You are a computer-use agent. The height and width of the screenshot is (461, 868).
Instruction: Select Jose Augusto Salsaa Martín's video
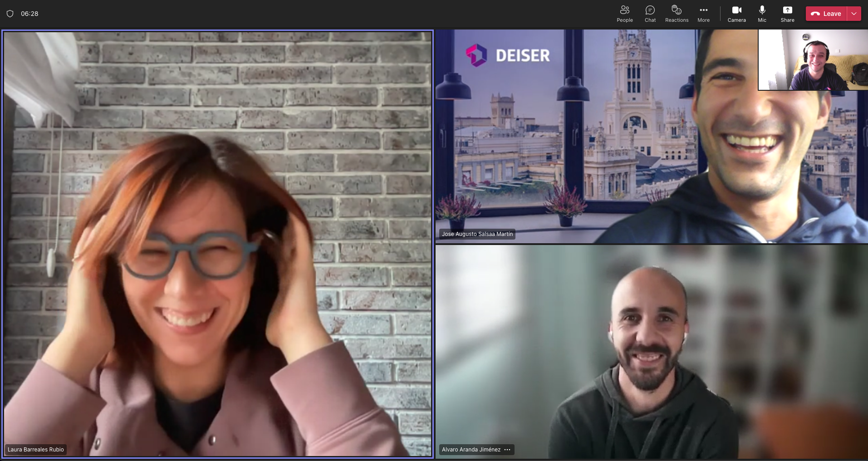click(x=652, y=136)
